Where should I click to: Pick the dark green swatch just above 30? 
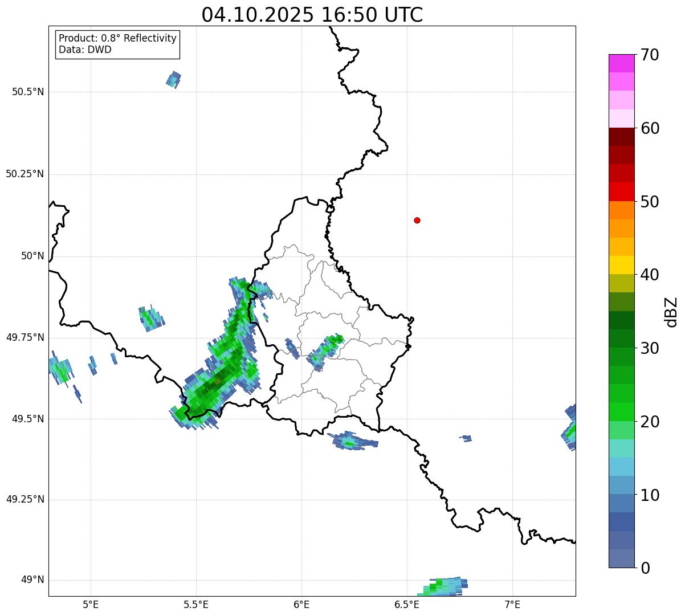621,338
